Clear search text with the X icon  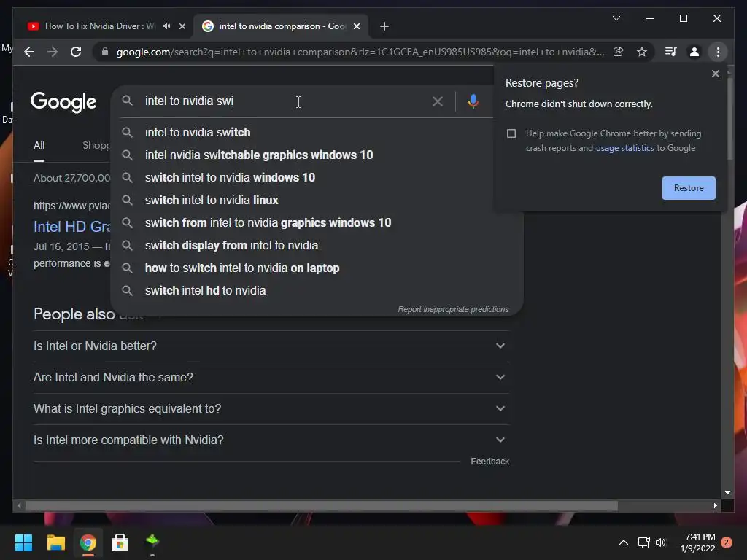pos(438,101)
